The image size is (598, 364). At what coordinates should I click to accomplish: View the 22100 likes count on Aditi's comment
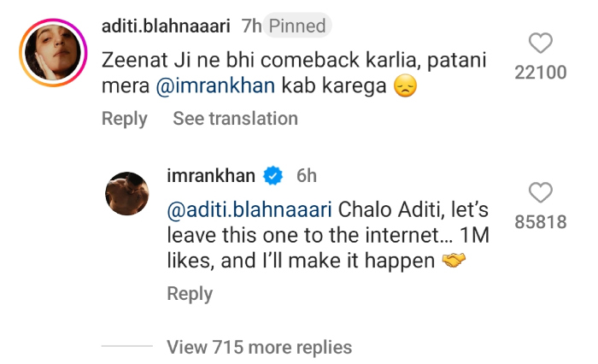coord(541,73)
